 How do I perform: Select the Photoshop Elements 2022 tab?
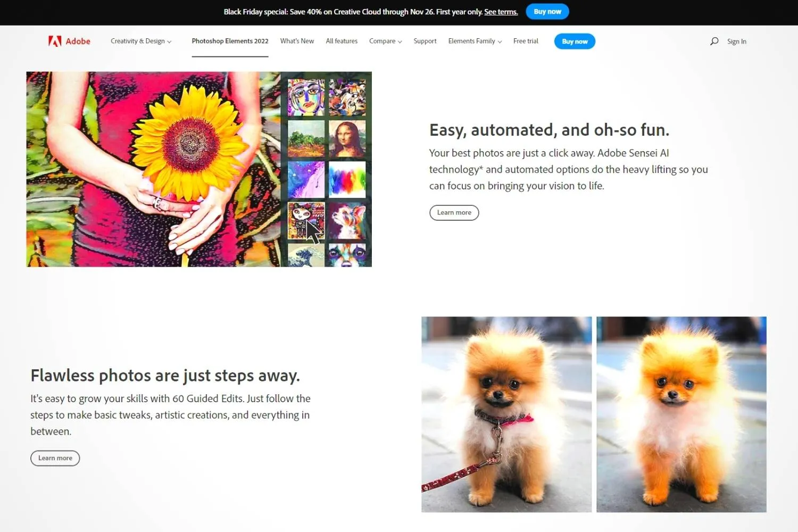click(x=230, y=41)
